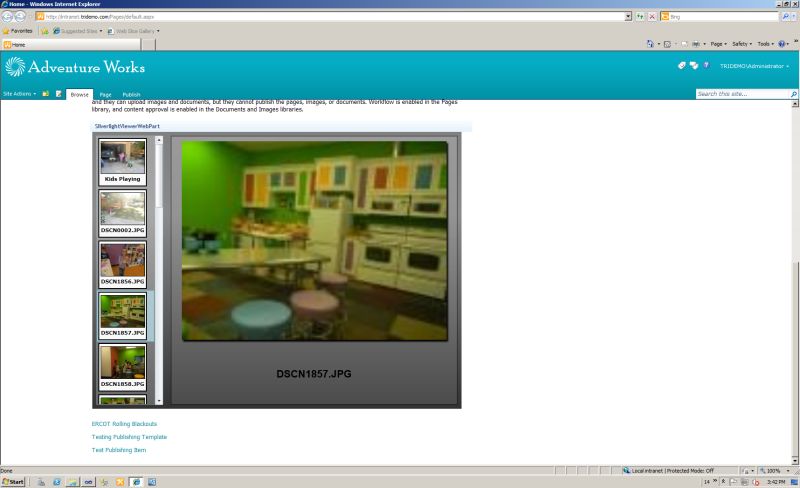
Task: Click the I Like It tag icon
Action: [681, 65]
